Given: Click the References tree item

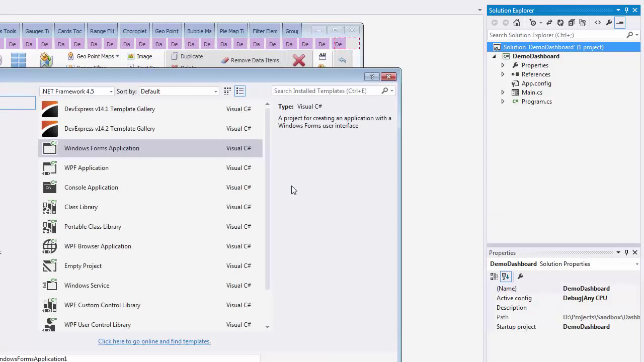Looking at the screenshot, I should tap(535, 74).
